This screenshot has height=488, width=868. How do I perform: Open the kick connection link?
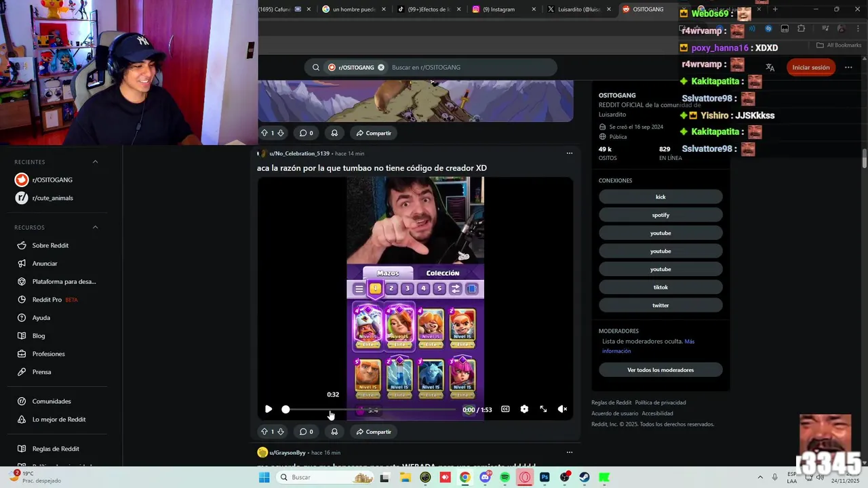(660, 197)
